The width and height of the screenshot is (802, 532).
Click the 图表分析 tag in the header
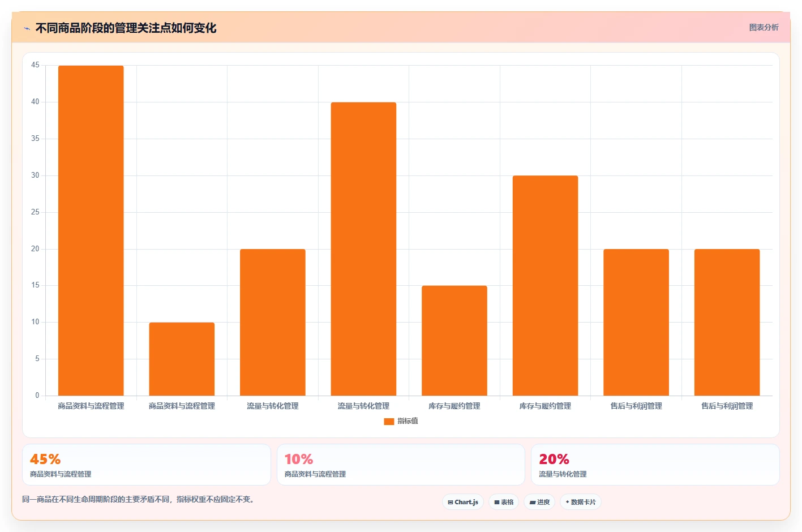[x=764, y=27]
